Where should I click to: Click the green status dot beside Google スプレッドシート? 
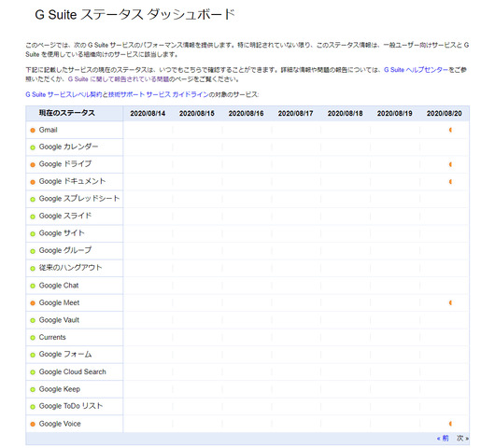pos(33,200)
